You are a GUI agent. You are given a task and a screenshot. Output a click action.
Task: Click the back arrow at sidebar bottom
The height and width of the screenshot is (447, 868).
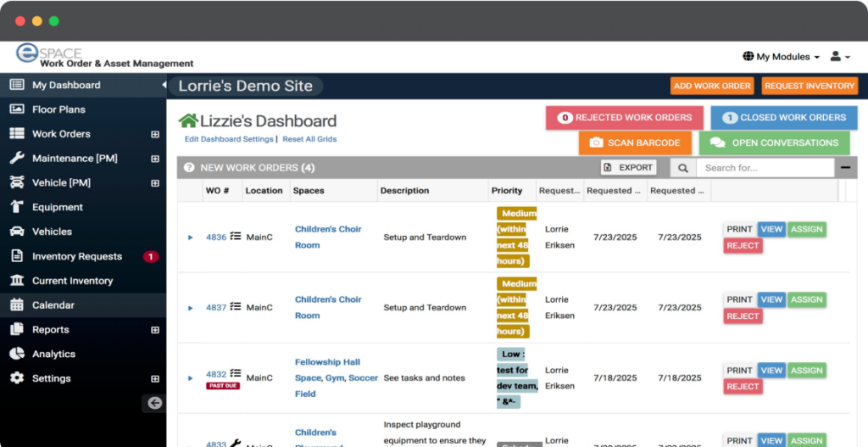point(154,404)
